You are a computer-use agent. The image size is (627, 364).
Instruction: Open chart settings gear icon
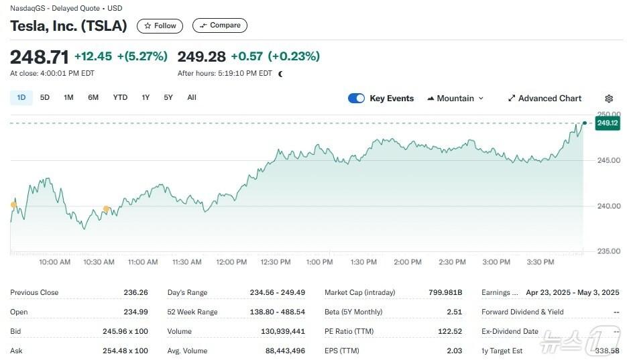(x=609, y=99)
